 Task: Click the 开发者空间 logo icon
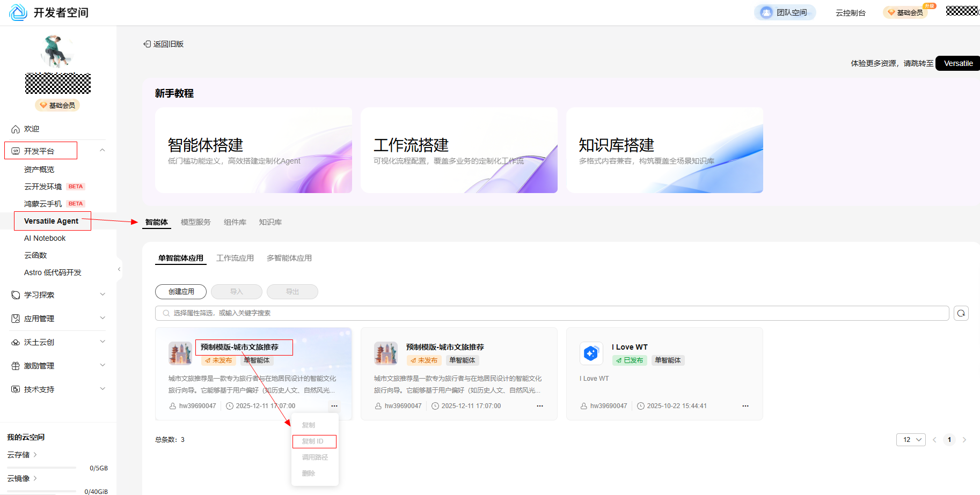pos(18,12)
